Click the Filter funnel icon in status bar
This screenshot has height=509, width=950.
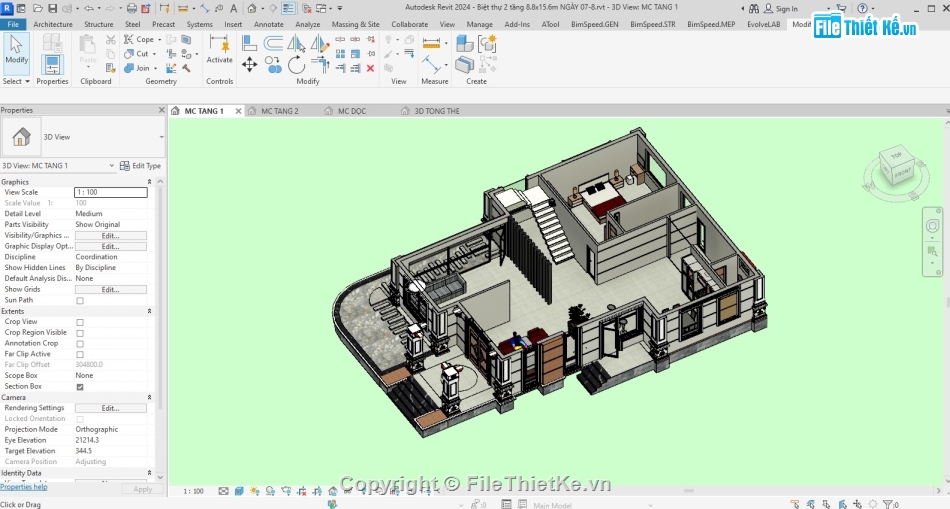point(888,504)
